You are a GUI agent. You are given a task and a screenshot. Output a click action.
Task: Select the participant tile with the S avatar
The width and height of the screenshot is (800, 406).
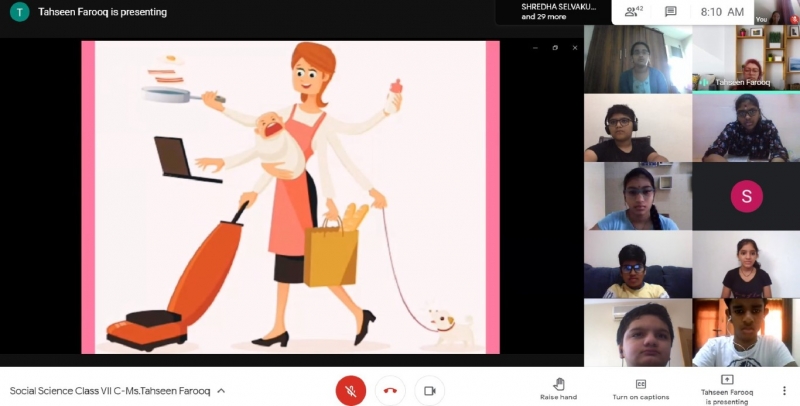(745, 196)
